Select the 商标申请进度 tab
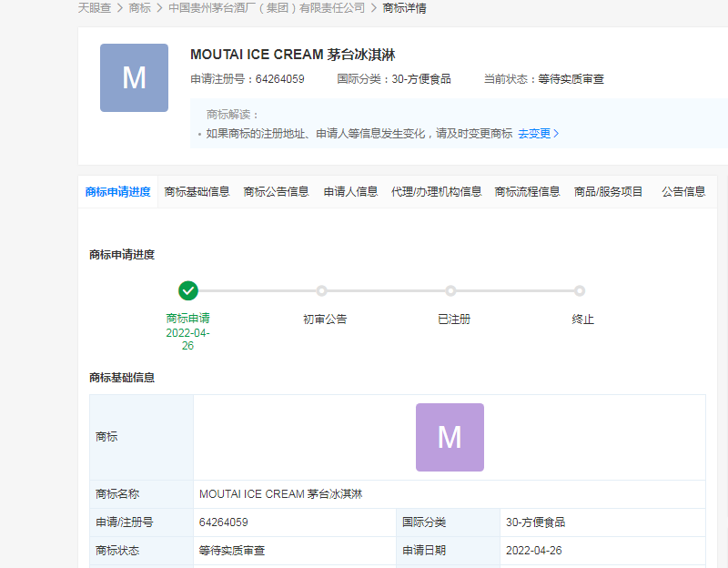The image size is (728, 568). 118,192
